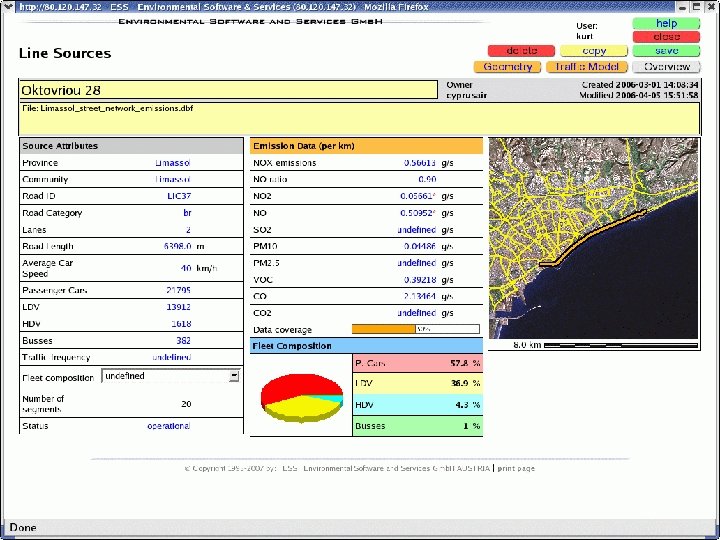Click the LDV count 13912
Screen dimensions: 720x540
point(178,307)
